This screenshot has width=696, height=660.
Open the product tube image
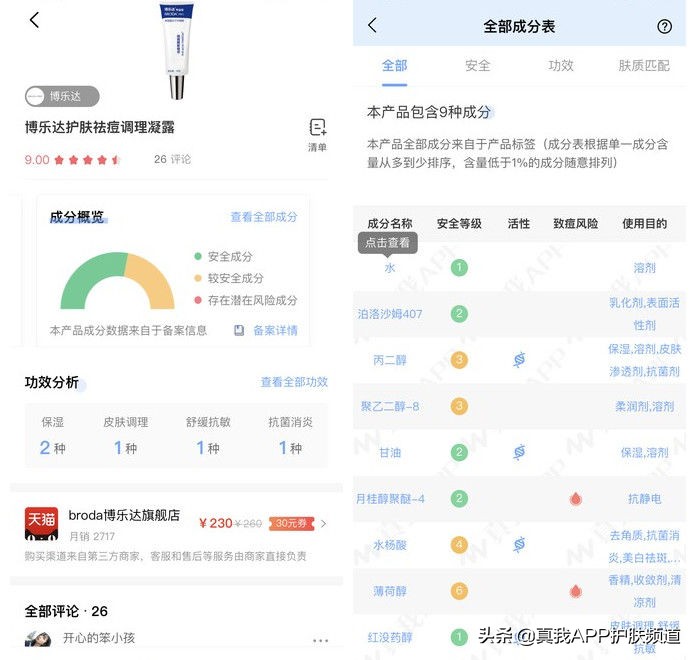tap(177, 49)
